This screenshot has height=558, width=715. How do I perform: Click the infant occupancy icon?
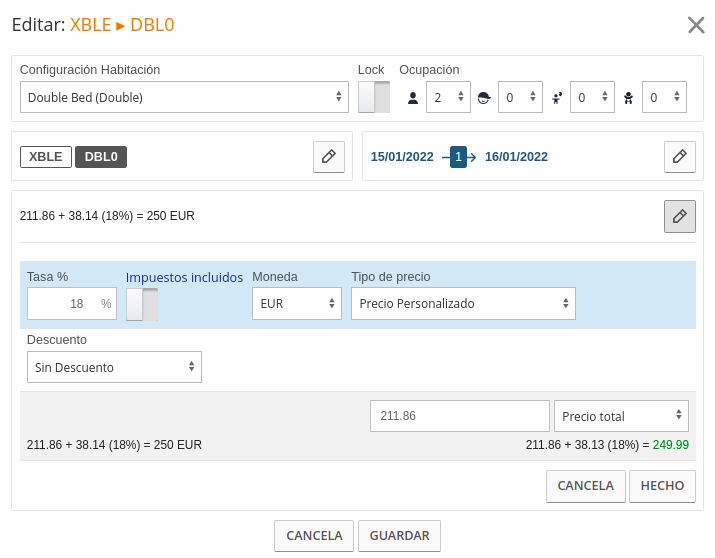click(628, 98)
